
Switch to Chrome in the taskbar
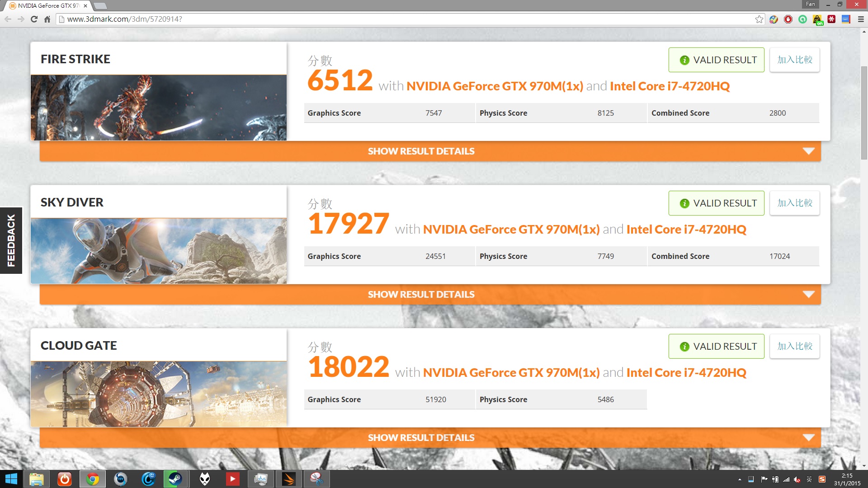pyautogui.click(x=93, y=479)
